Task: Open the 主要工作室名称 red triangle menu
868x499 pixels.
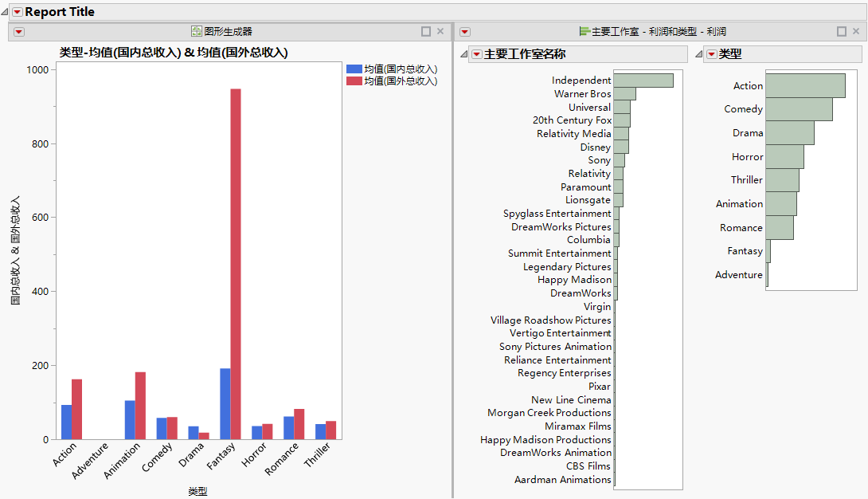Action: click(477, 54)
